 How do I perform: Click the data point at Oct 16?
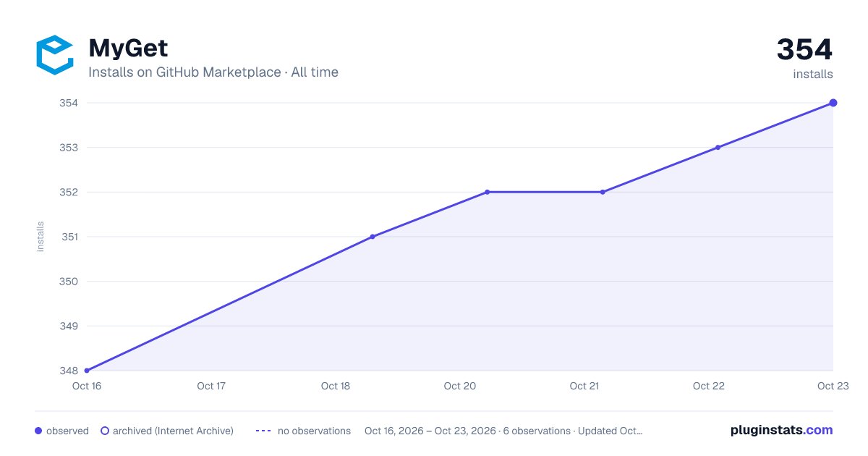[x=87, y=371]
